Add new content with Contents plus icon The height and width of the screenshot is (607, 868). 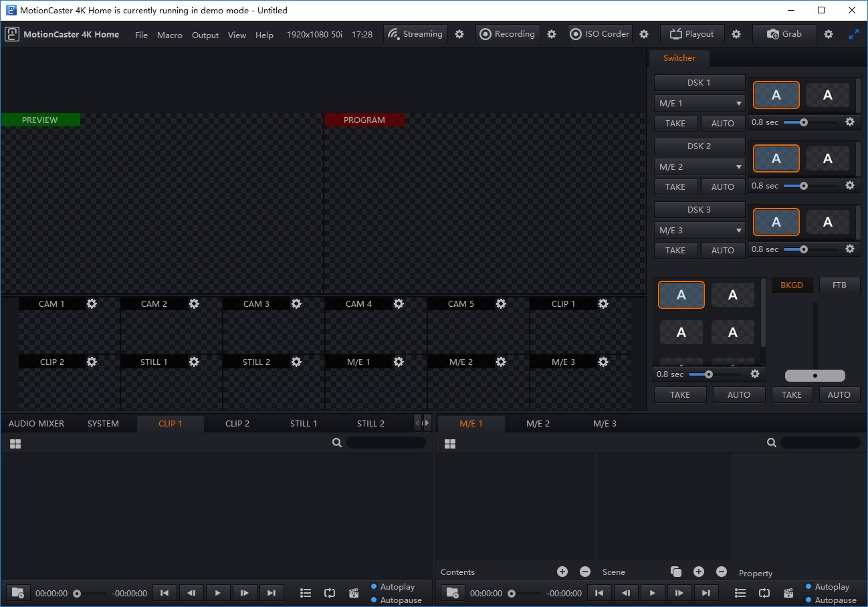pos(562,572)
